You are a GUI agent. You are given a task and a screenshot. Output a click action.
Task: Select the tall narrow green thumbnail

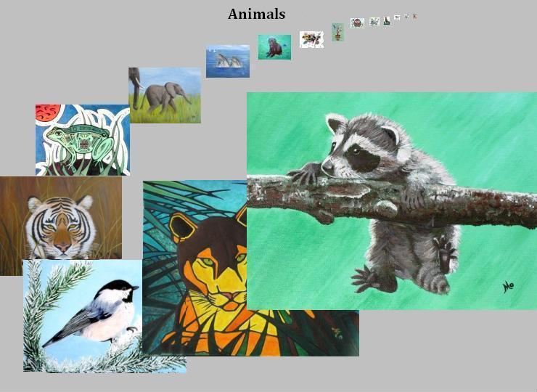337,33
